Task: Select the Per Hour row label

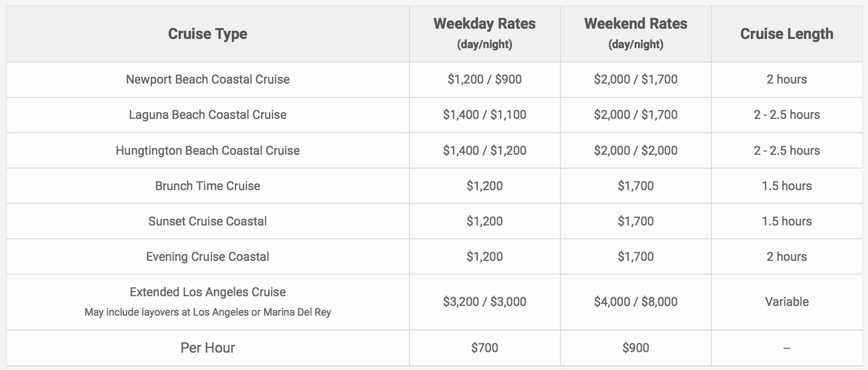Action: (x=208, y=348)
